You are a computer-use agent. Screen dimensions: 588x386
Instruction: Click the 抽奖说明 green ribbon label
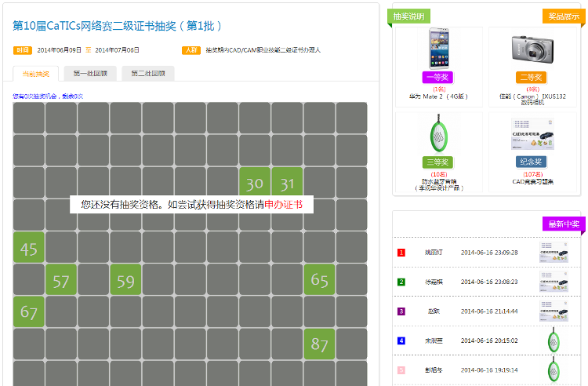click(408, 16)
